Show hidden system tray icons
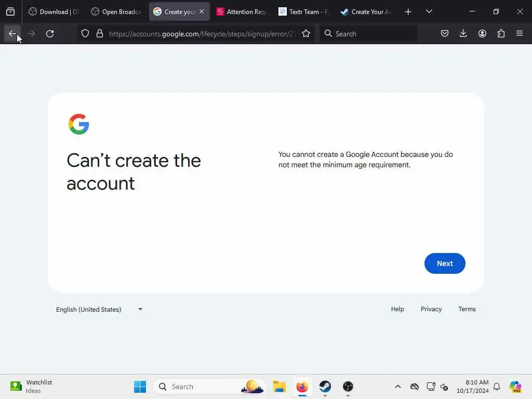This screenshot has height=399, width=532. [x=398, y=387]
